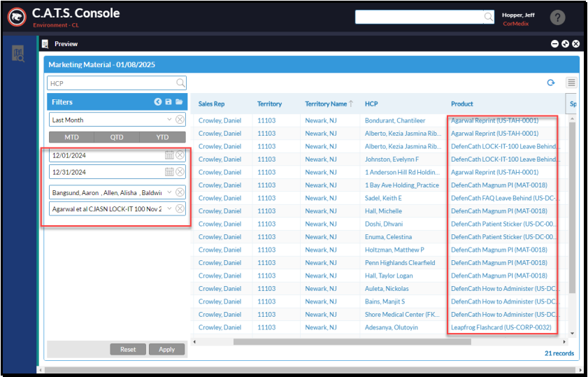The width and height of the screenshot is (588, 377).
Task: Click the Territory Name sort arrow
Action: 351,104
